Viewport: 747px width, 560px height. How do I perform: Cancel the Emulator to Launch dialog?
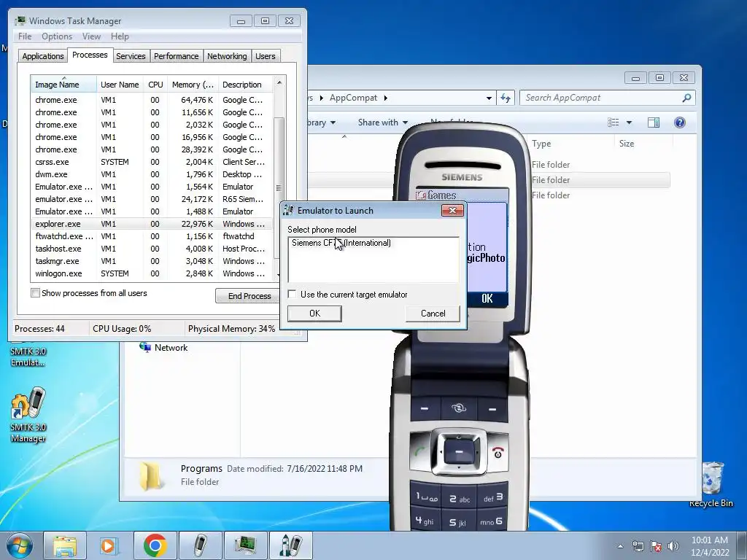coord(433,314)
